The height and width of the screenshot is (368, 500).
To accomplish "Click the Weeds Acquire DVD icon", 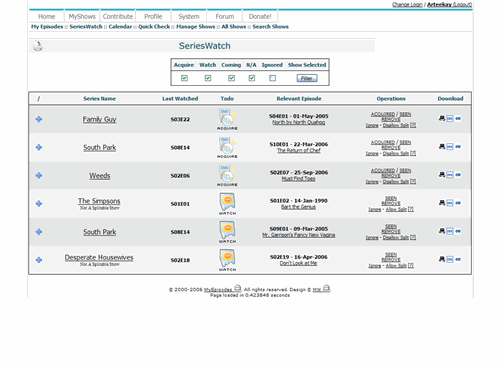I will click(x=227, y=176).
